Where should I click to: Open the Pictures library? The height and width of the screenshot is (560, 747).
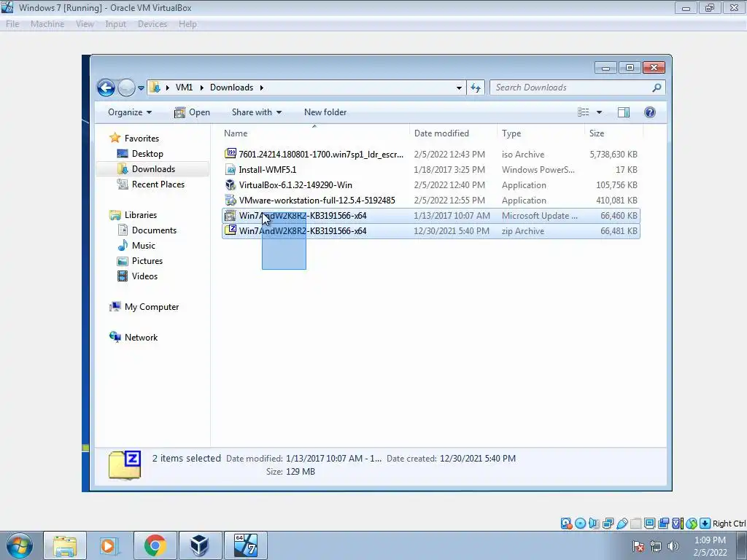(x=147, y=261)
